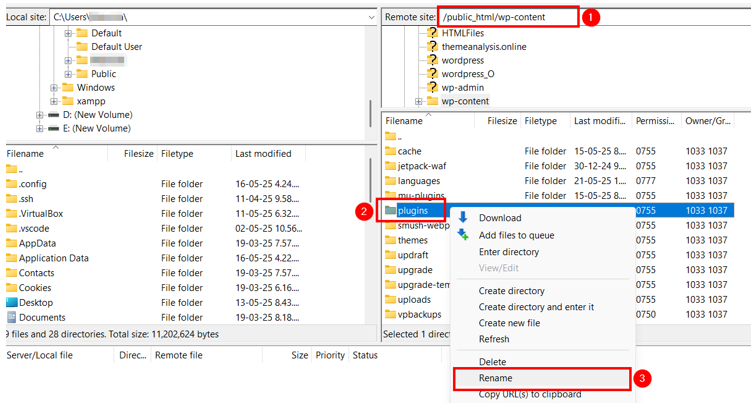The height and width of the screenshot is (403, 751).
Task: Expand the blurred user folder node
Action: (68, 60)
